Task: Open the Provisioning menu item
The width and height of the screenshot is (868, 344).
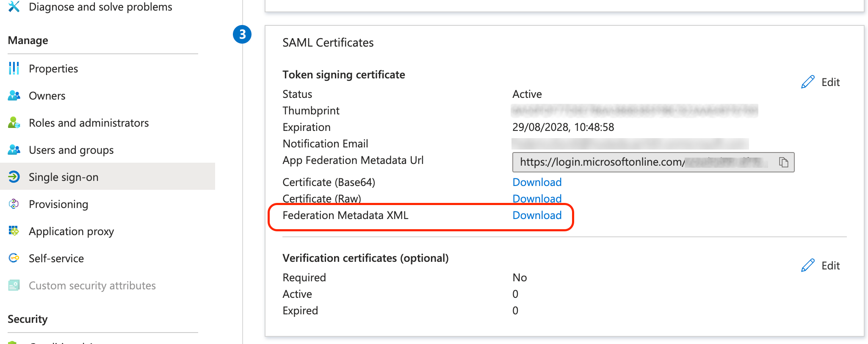Action: coord(58,204)
